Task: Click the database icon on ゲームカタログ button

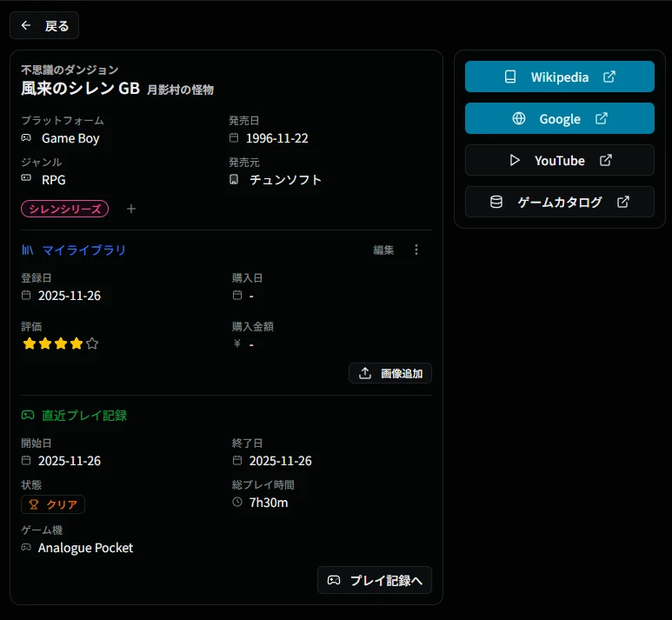Action: pyautogui.click(x=496, y=202)
